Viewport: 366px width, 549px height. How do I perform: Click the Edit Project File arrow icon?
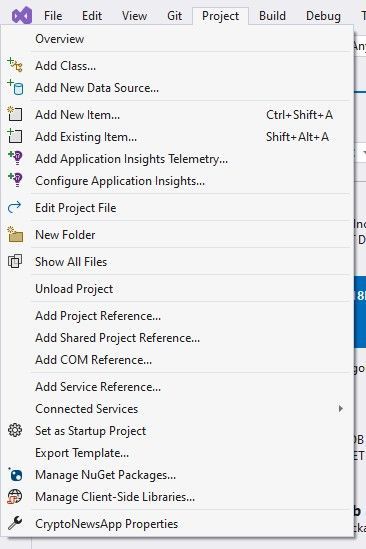pos(15,207)
